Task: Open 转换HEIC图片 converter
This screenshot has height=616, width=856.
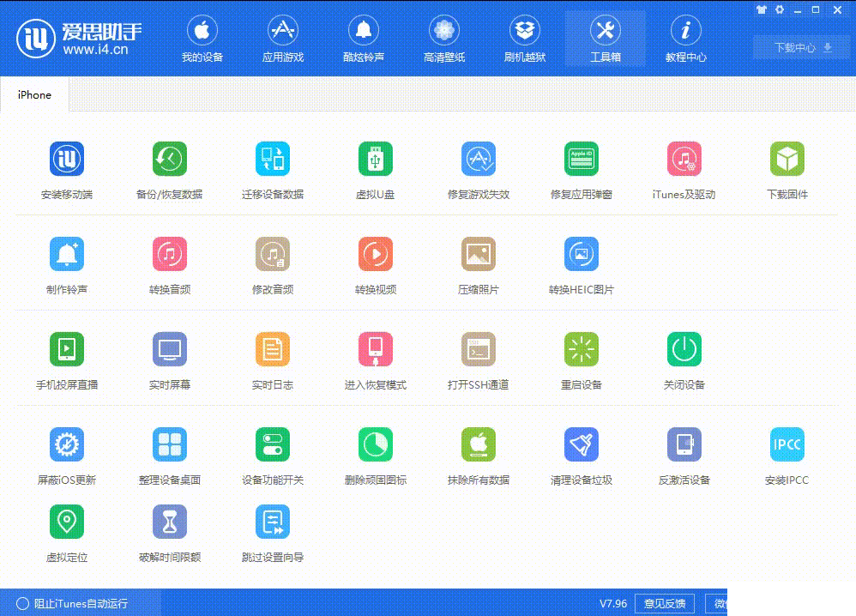Action: pos(582,254)
